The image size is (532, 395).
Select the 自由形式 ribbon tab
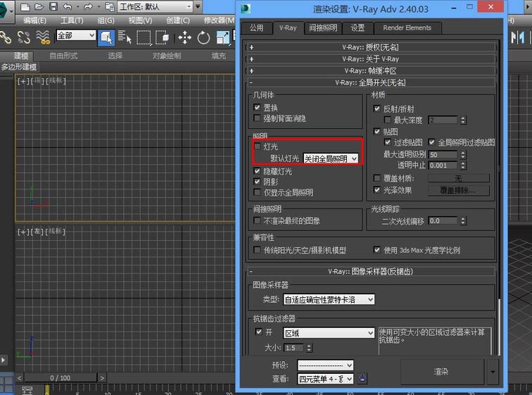[63, 56]
